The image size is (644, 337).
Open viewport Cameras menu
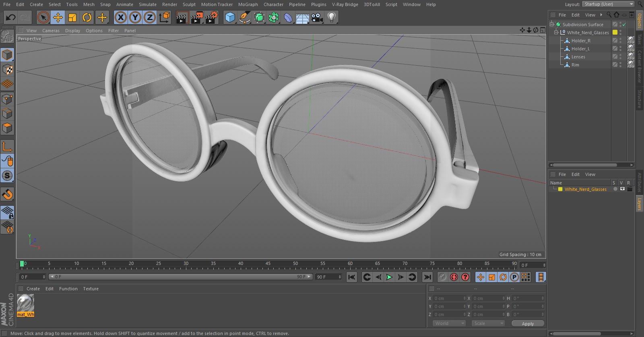(x=51, y=31)
